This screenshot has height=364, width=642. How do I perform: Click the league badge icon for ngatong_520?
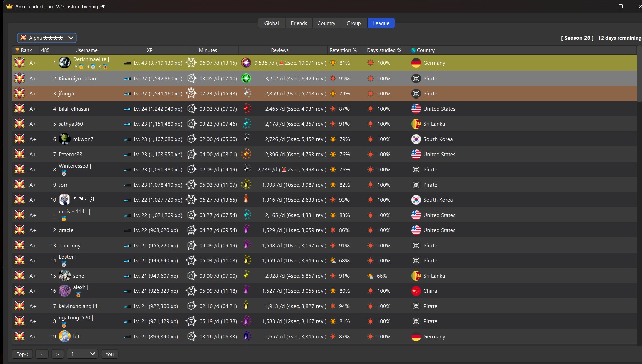[x=19, y=321]
